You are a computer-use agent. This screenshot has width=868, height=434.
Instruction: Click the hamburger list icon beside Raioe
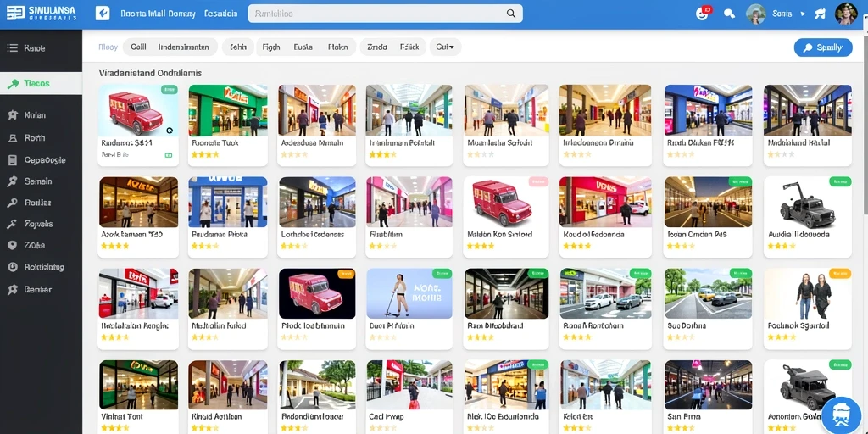coord(13,48)
